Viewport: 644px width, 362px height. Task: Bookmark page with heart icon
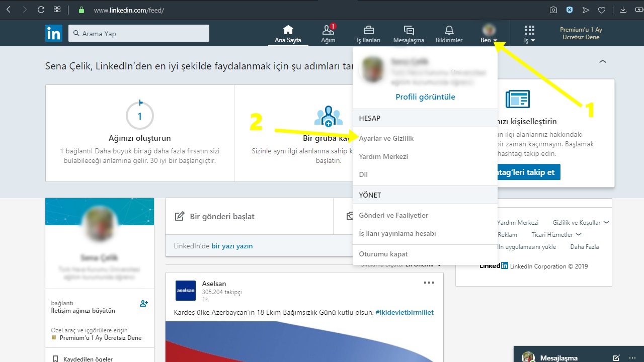(x=602, y=10)
